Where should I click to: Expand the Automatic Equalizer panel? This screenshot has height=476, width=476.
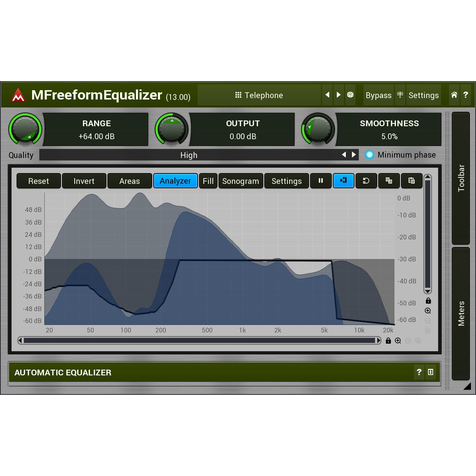(x=431, y=372)
